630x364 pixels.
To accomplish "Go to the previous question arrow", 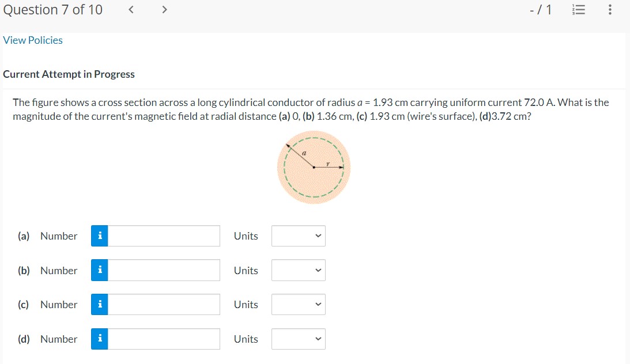I will [131, 10].
